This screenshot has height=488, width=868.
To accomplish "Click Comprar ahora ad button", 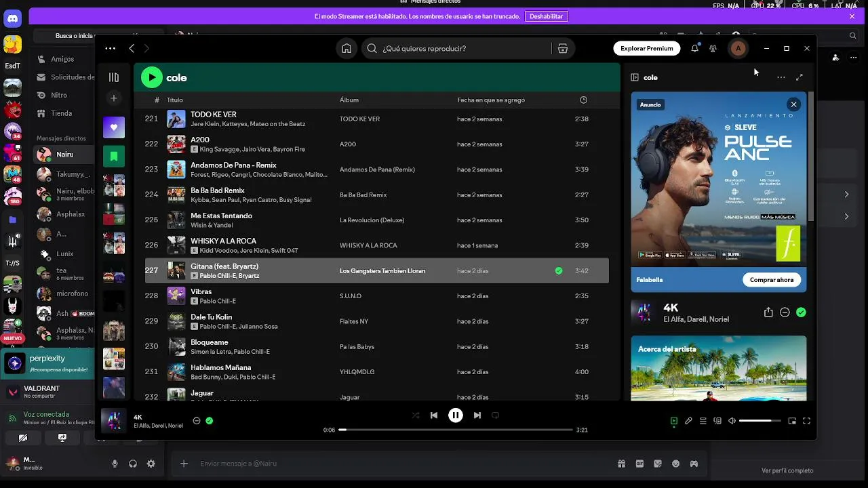I will (x=772, y=279).
